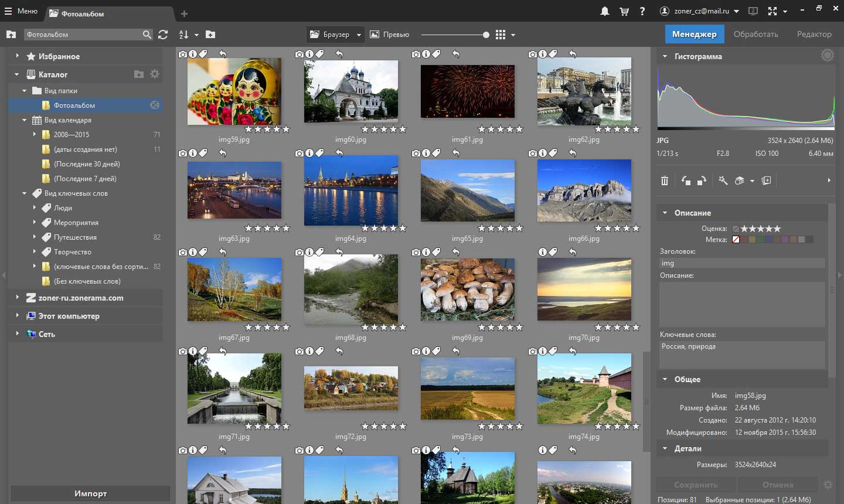844x504 pixels.
Task: Collapse the Гистограмма panel section
Action: 665,57
